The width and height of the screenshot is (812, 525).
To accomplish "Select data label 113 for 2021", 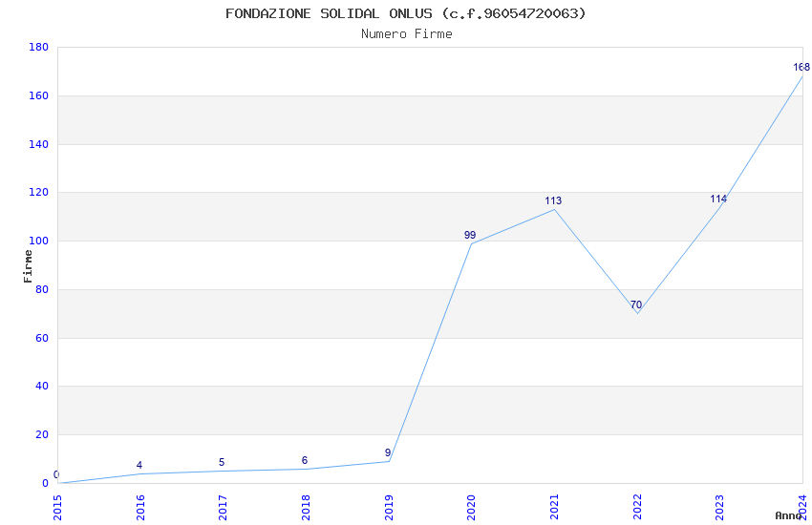I will tap(553, 200).
